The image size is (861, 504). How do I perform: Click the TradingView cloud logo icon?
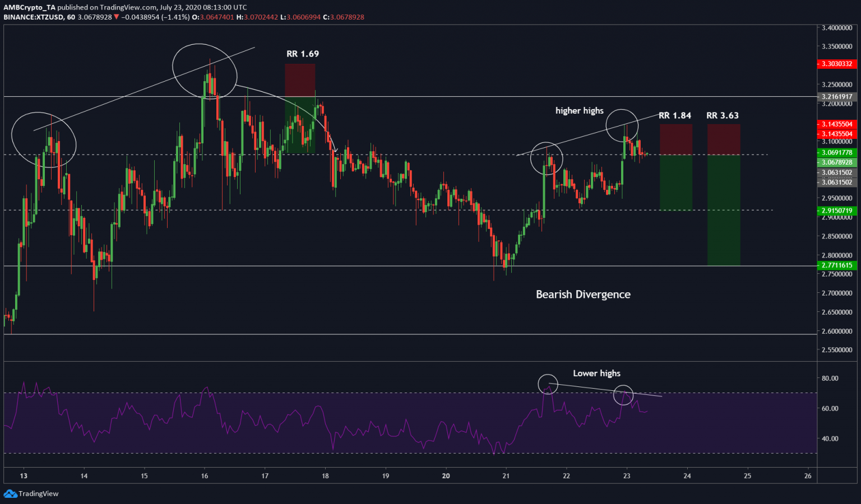(x=10, y=493)
